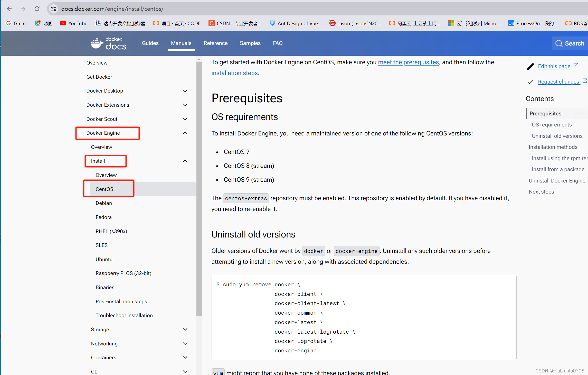Select Debian in the Install list
Screen dimensions: 588x375
click(x=104, y=203)
